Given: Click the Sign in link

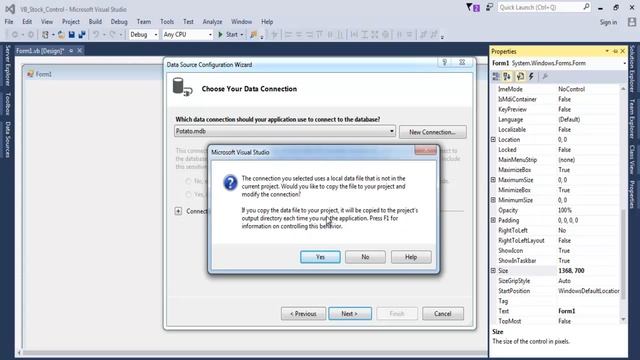Looking at the screenshot, I should pos(608,22).
